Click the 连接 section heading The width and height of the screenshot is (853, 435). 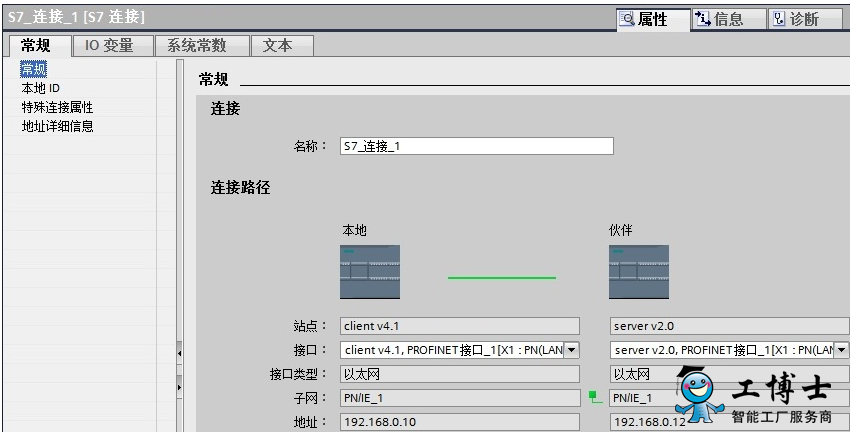click(x=225, y=109)
